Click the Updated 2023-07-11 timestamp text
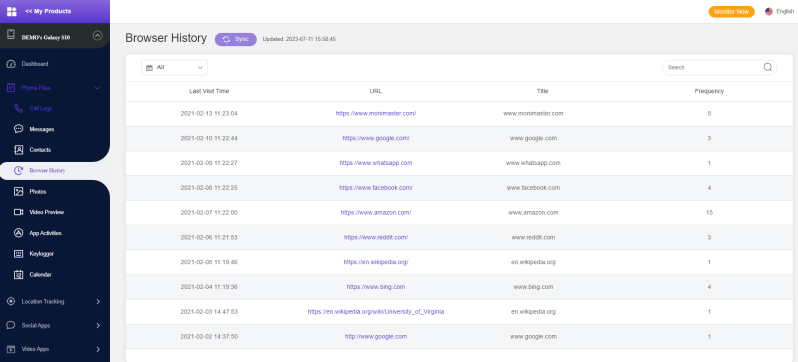The image size is (798, 362). click(x=299, y=39)
